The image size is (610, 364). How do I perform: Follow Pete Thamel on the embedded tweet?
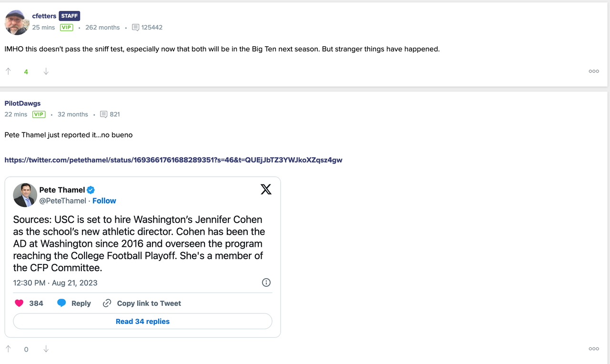[104, 201]
